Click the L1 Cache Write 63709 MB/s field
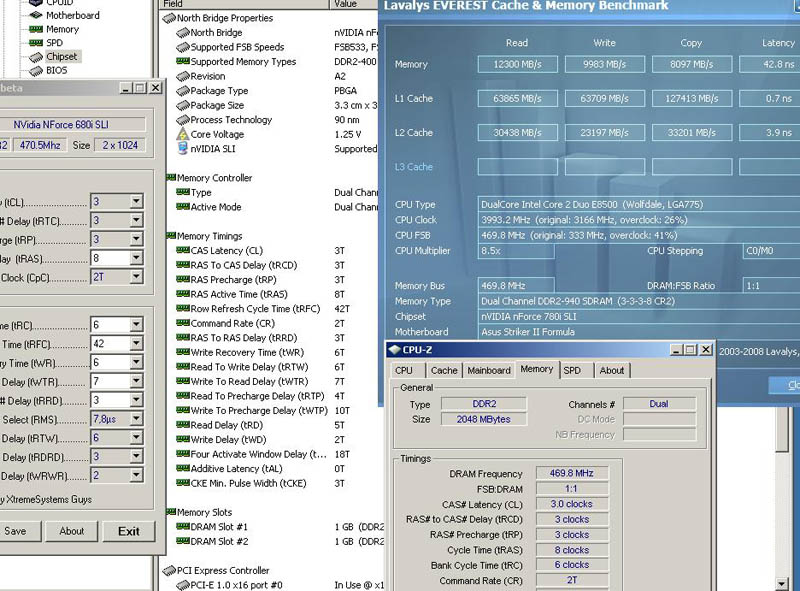 point(605,98)
